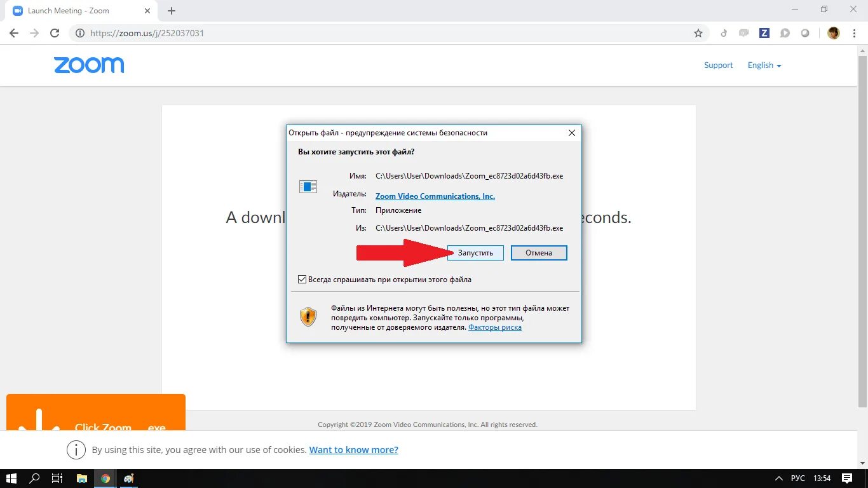
Task: Open a new browser tab
Action: pyautogui.click(x=172, y=11)
